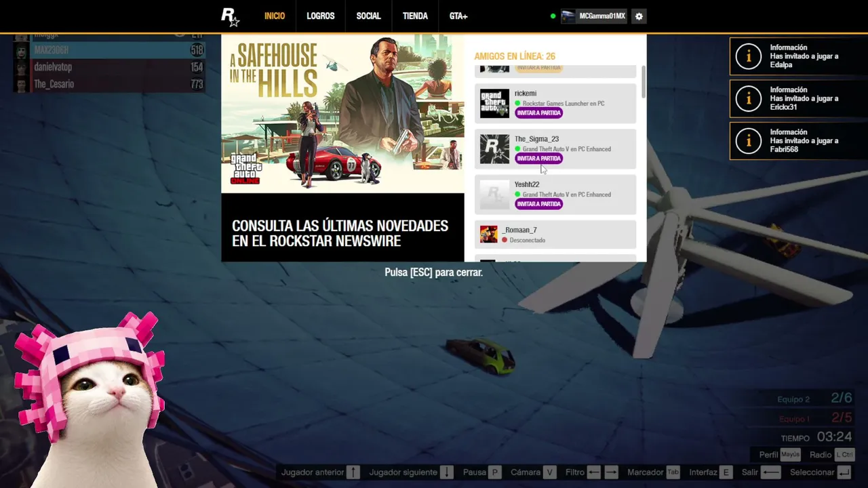
Task: Click the friends list scrollbar thumb
Action: pos(643,82)
